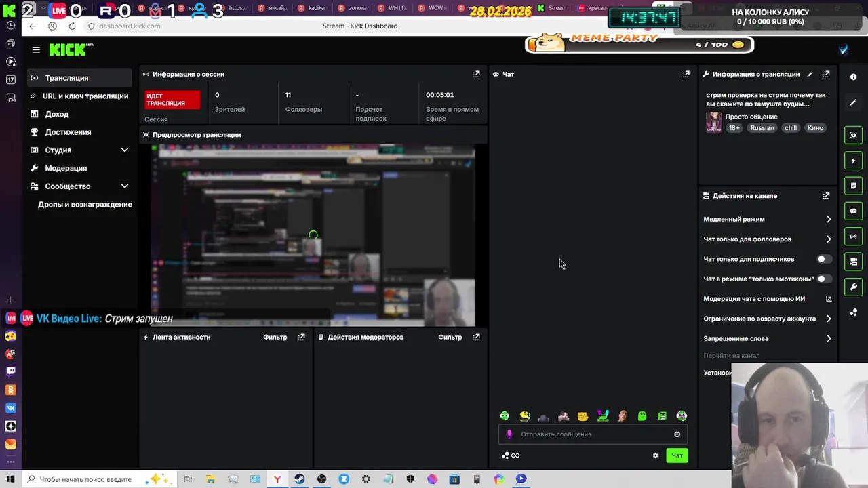Send message with green Чат button
Viewport: 868px width, 488px height.
tap(677, 455)
